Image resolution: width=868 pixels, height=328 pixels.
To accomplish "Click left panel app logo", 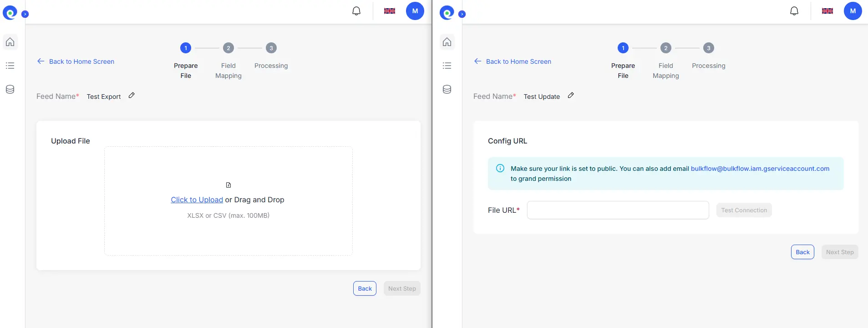I will [x=10, y=12].
